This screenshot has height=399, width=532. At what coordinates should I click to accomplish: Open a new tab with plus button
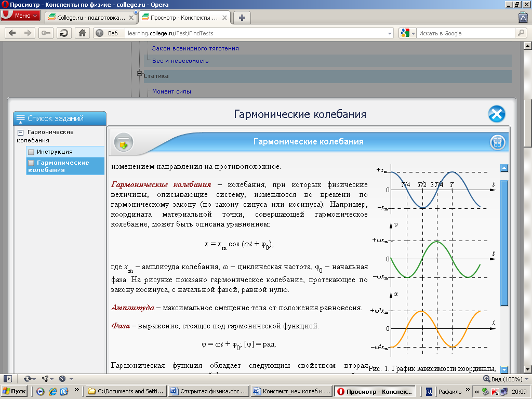pos(242,18)
